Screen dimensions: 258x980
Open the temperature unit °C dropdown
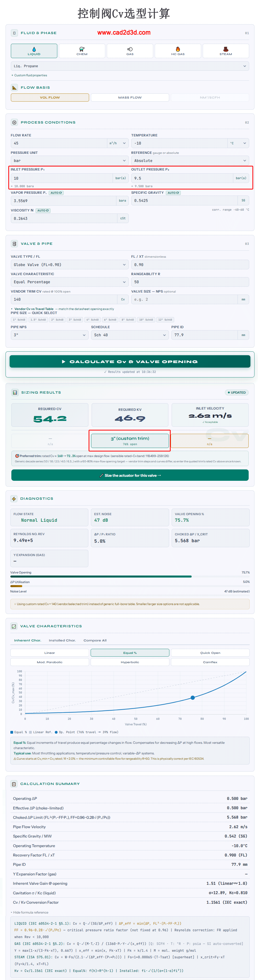(239, 144)
